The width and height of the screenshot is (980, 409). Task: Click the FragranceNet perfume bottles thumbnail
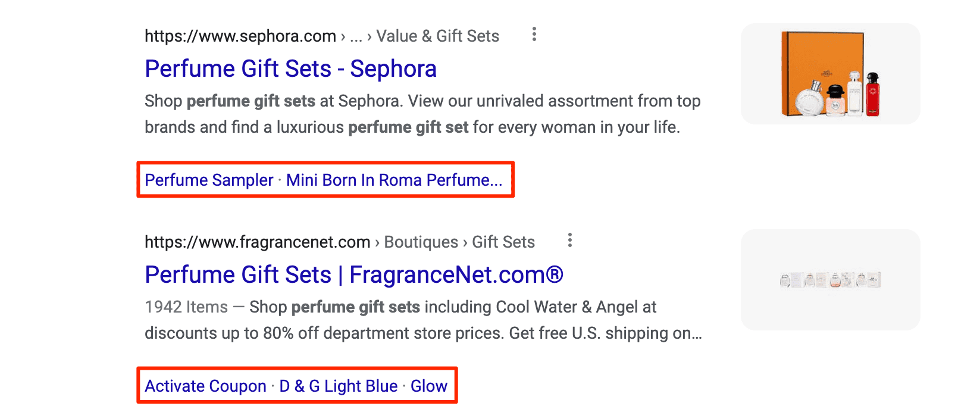click(831, 280)
